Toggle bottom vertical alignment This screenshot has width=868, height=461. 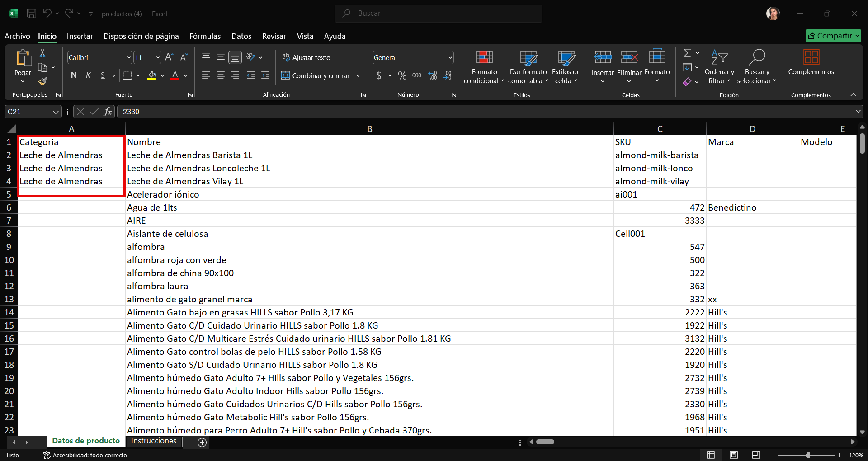(235, 57)
